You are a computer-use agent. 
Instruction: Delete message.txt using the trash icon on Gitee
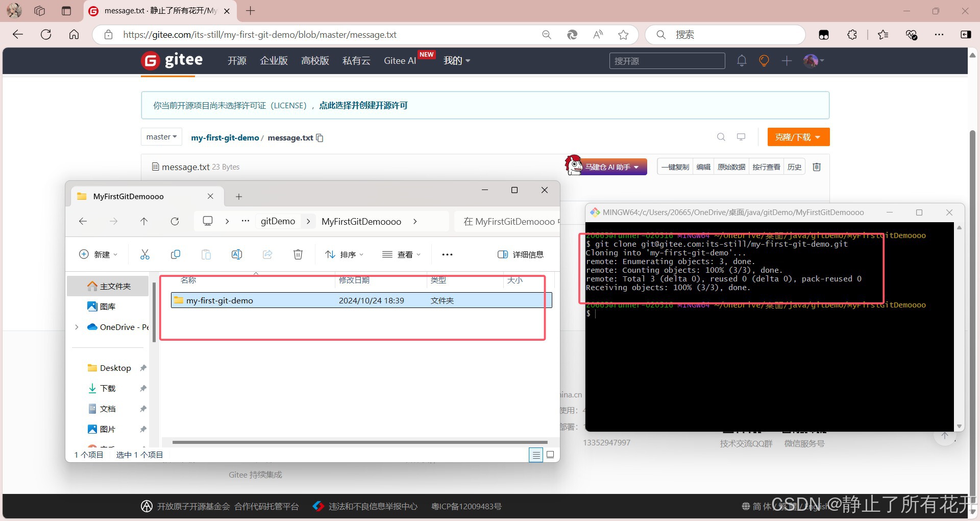[x=817, y=167]
